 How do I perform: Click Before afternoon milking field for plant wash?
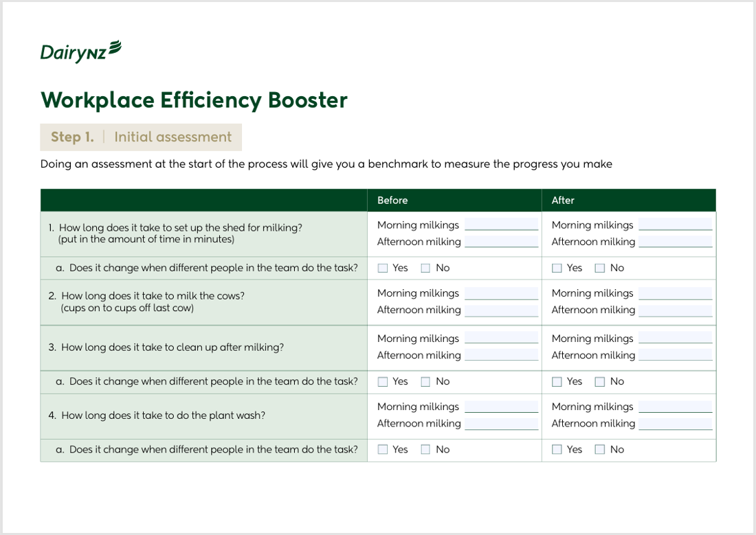tap(502, 424)
